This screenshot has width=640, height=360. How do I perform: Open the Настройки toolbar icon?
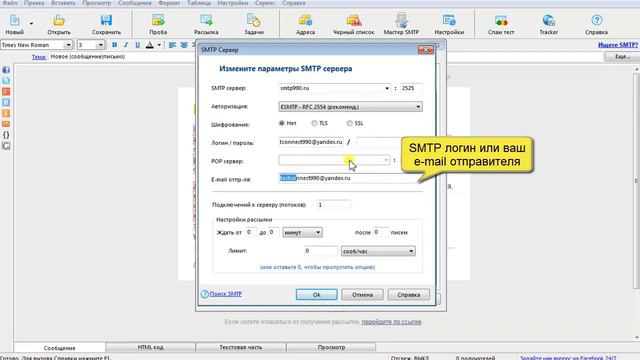point(449,24)
